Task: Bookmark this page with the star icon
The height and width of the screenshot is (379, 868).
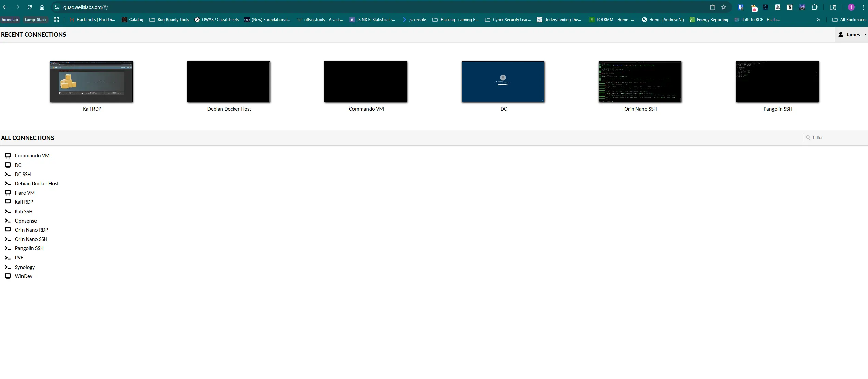Action: 724,7
